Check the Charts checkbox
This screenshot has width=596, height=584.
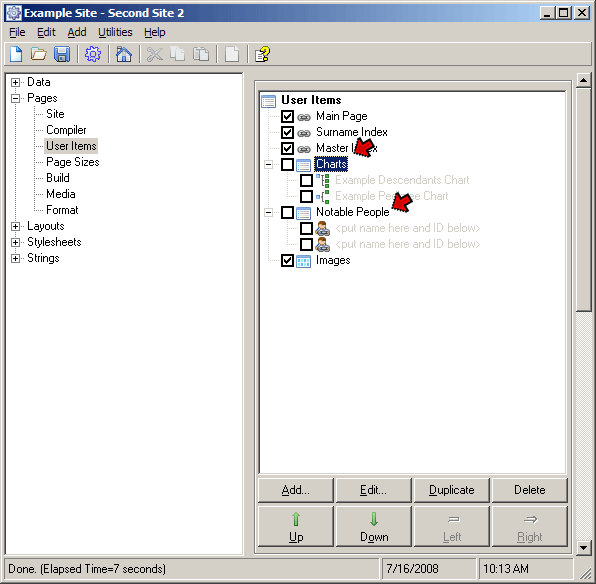pyautogui.click(x=287, y=165)
